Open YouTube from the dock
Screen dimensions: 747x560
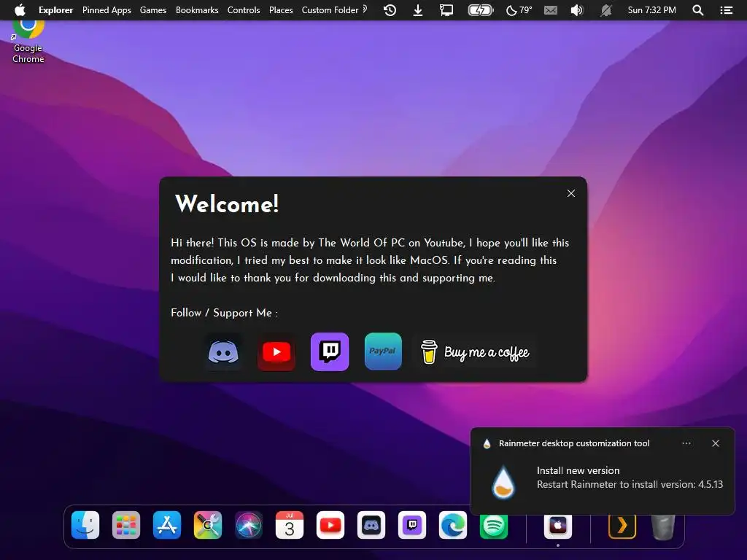click(x=330, y=525)
